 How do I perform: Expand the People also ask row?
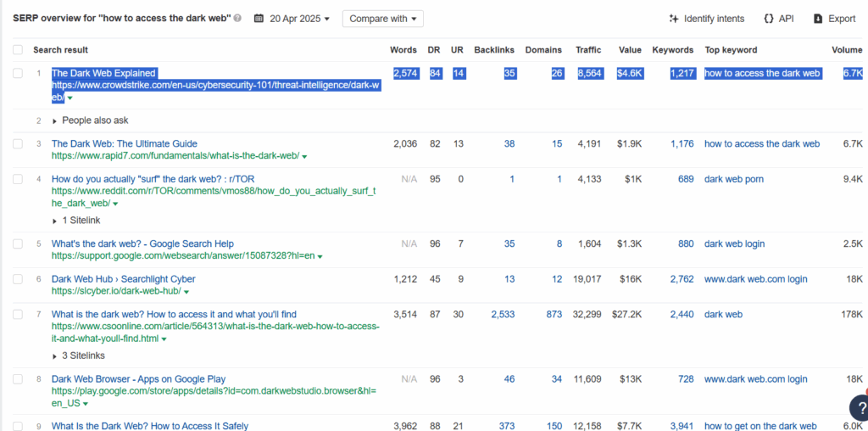tap(90, 120)
